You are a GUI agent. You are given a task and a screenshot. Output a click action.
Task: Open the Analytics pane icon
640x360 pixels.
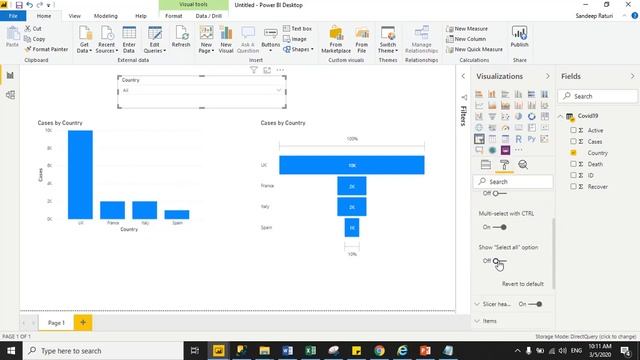click(x=523, y=164)
